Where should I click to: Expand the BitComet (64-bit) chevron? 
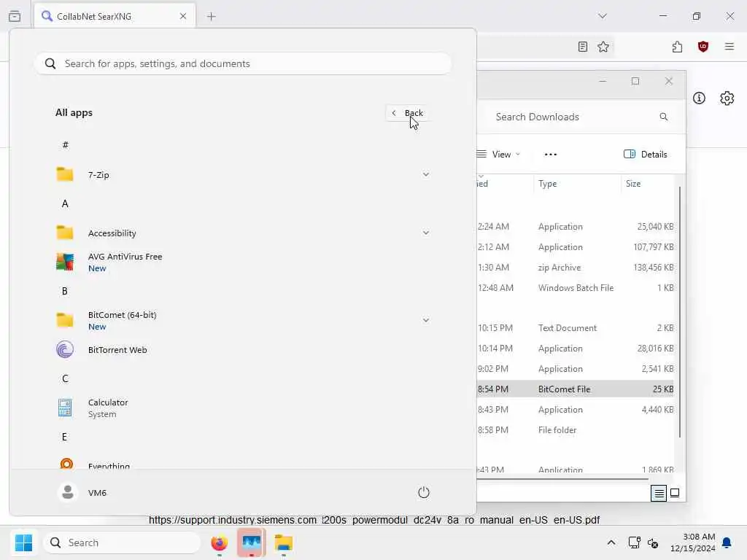click(x=426, y=321)
